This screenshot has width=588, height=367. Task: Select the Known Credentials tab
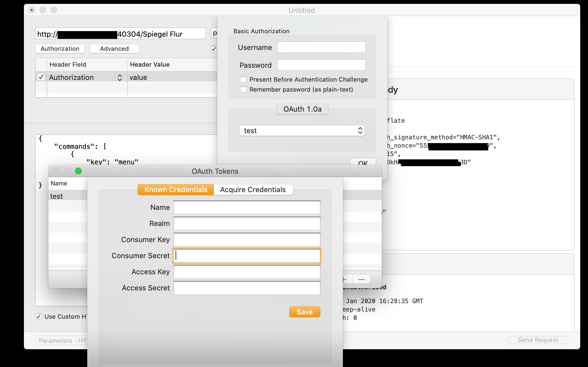[176, 190]
